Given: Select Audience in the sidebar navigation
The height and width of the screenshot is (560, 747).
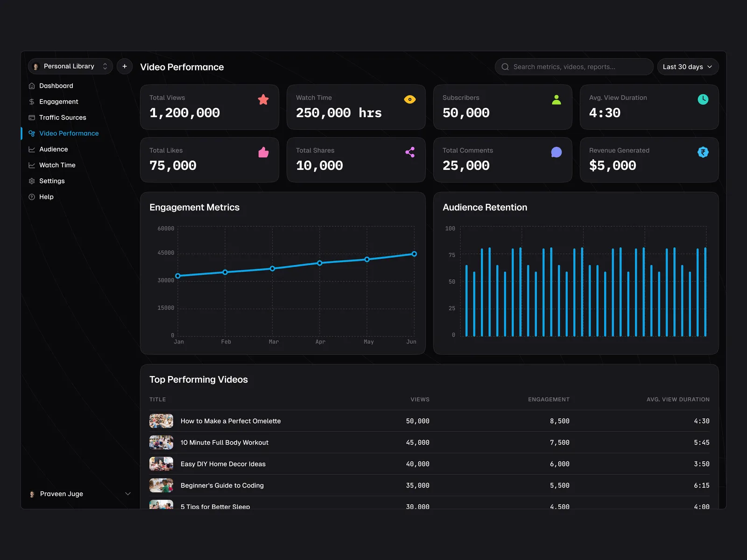Looking at the screenshot, I should coord(53,149).
